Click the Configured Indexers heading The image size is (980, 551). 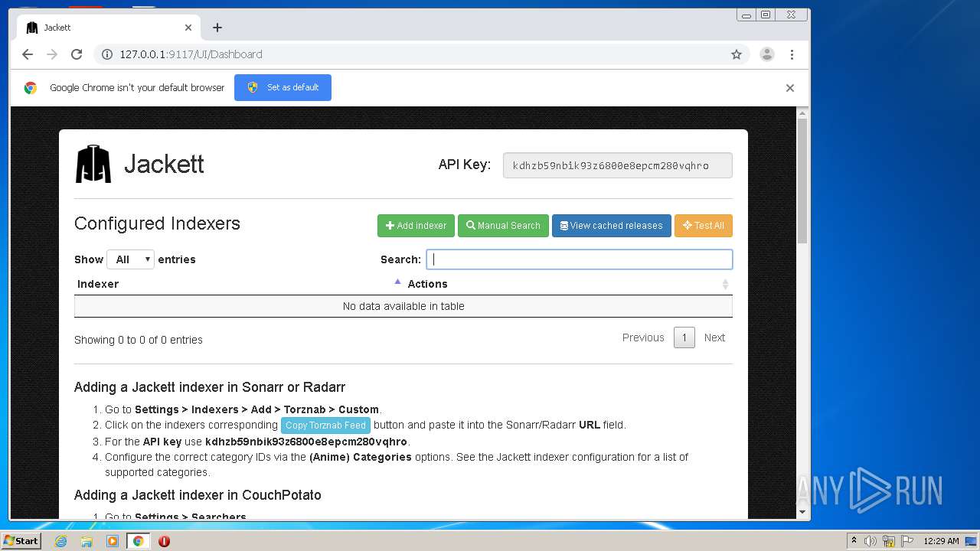(157, 223)
